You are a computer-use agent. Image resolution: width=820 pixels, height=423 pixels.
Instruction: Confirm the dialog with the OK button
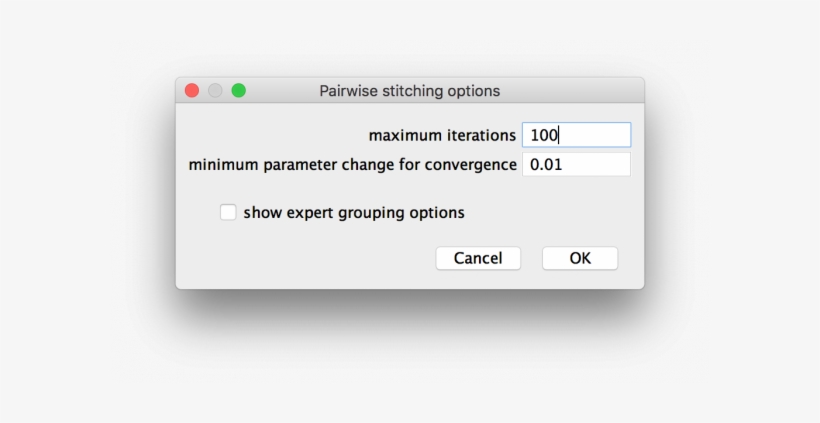[x=580, y=258]
